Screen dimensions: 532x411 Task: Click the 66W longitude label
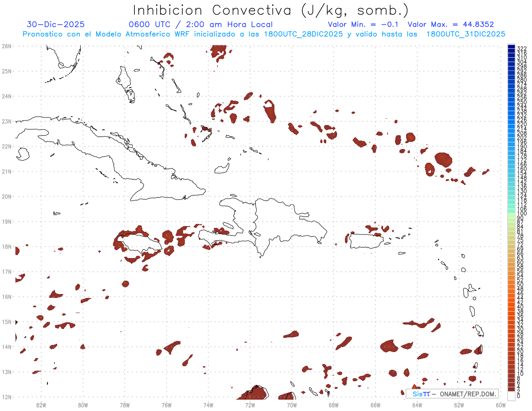click(376, 405)
